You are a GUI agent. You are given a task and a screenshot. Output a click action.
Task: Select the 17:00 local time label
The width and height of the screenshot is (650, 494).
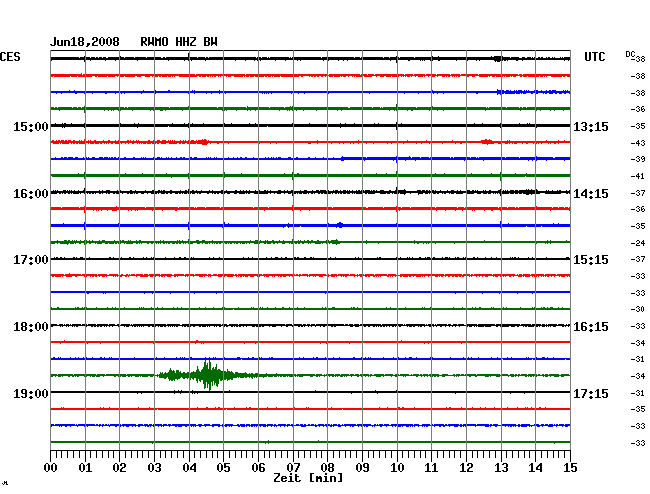click(31, 260)
